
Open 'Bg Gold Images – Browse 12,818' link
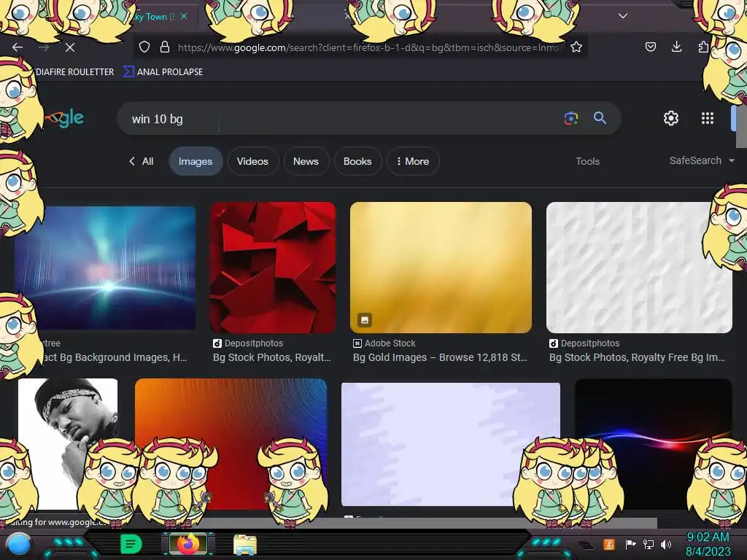pyautogui.click(x=440, y=357)
